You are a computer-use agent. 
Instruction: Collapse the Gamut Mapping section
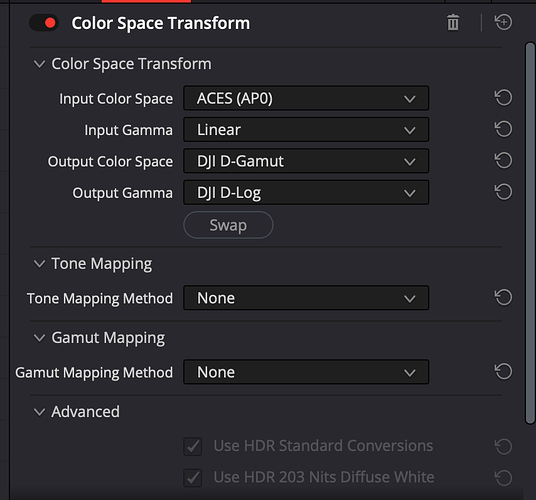[x=39, y=338]
